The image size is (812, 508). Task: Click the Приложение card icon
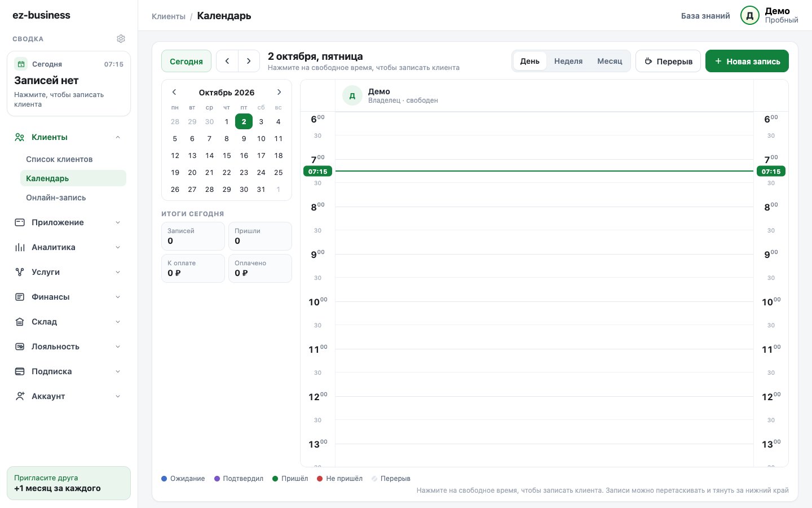(x=20, y=222)
